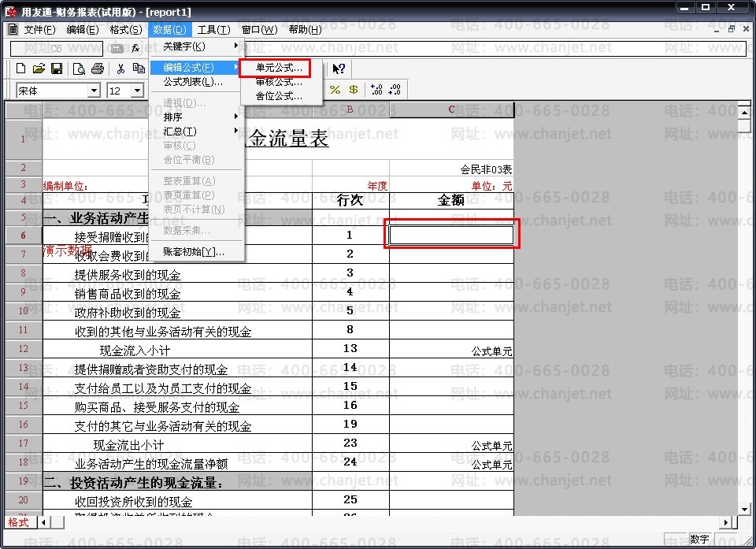Expand the 排序 submenu
The image size is (756, 549).
195,117
